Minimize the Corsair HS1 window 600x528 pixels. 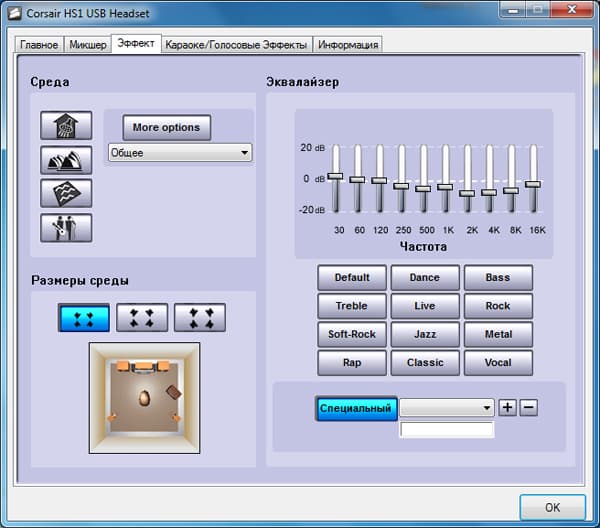(x=513, y=10)
